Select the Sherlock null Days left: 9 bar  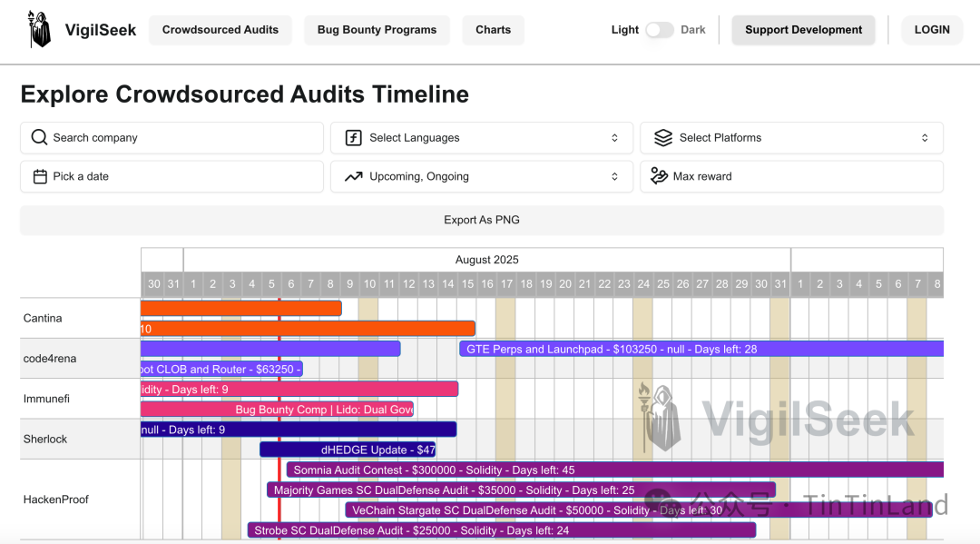(x=299, y=430)
